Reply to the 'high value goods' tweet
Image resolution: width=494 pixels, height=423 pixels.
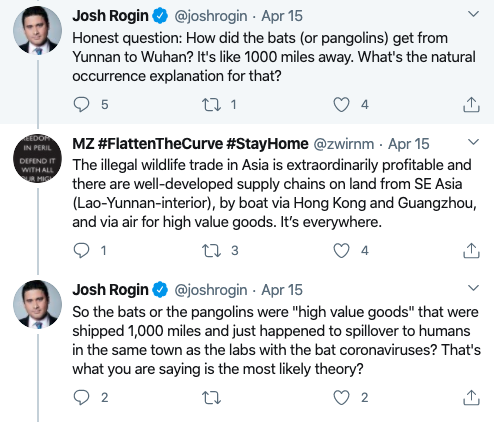click(81, 397)
